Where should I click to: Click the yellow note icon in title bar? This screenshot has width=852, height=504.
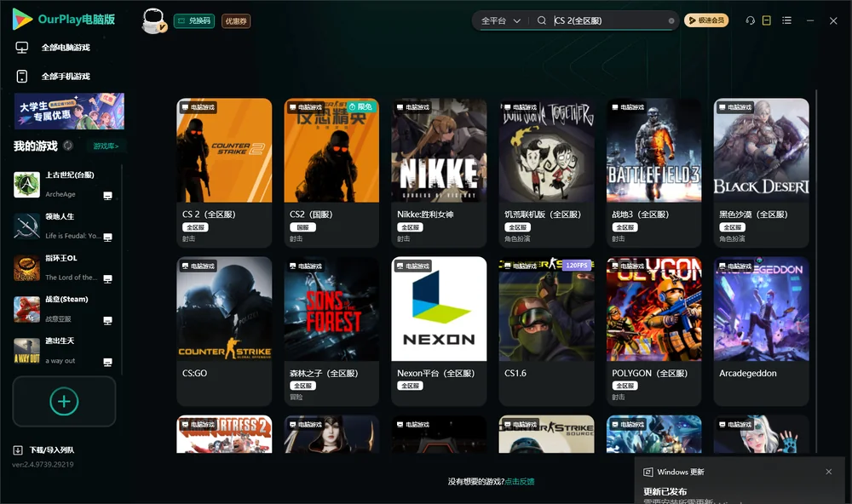766,20
